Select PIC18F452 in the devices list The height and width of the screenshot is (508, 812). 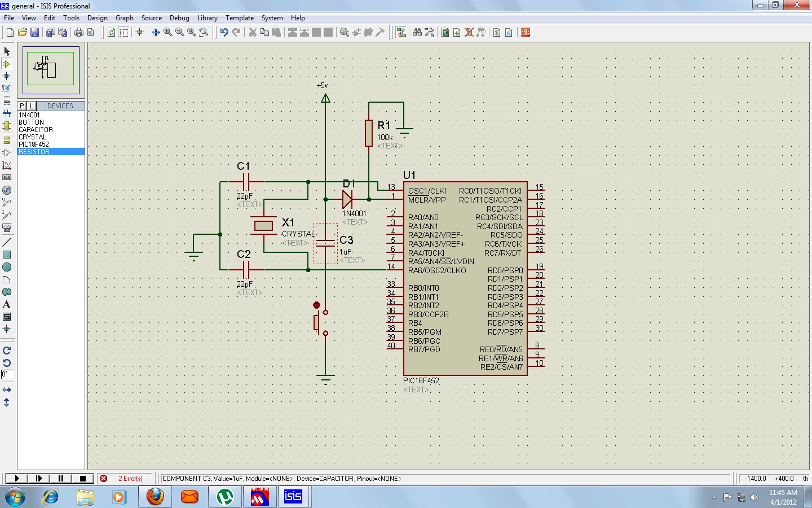coord(34,144)
